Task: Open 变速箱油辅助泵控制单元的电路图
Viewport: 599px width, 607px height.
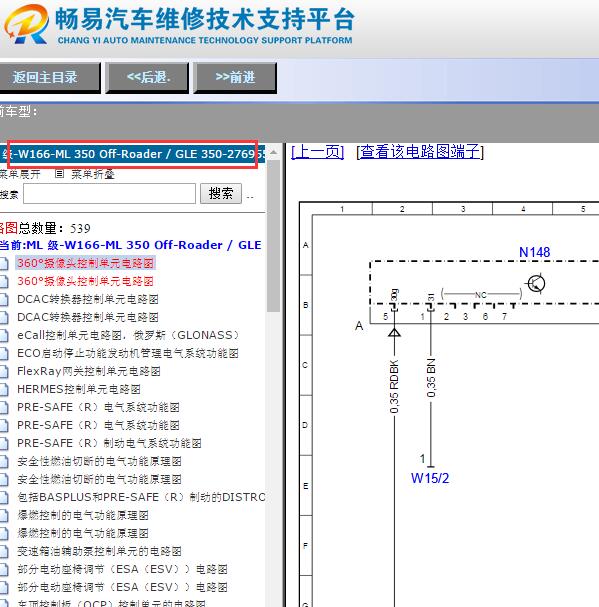Action: [99, 551]
